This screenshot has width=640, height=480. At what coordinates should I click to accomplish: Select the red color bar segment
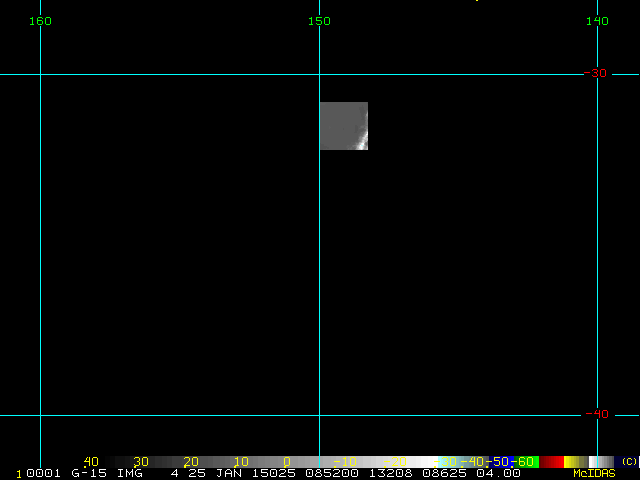tap(552, 462)
